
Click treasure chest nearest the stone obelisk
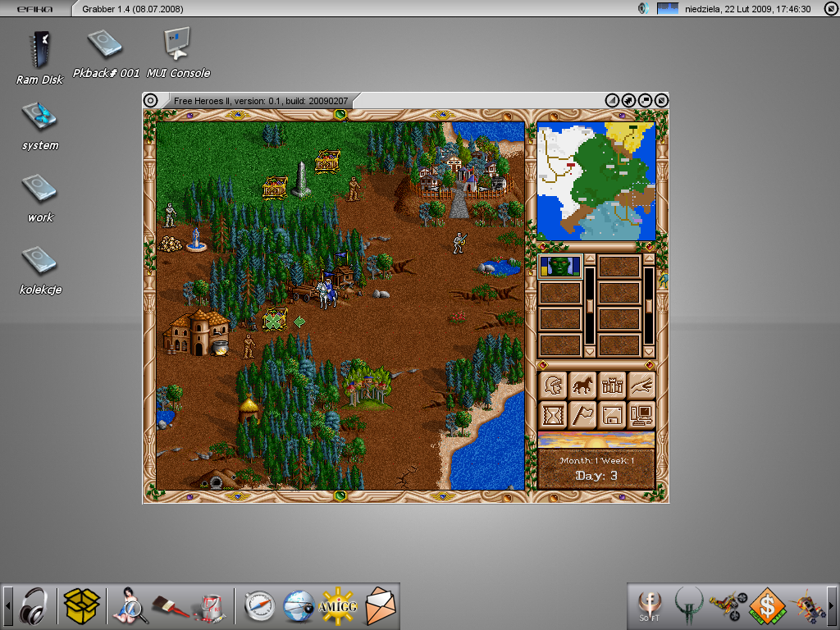point(275,187)
